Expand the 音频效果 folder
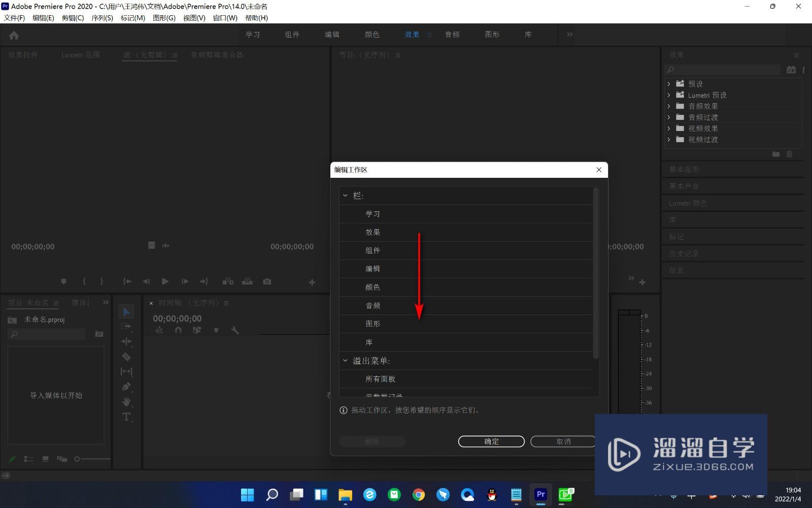The height and width of the screenshot is (508, 812). tap(669, 106)
